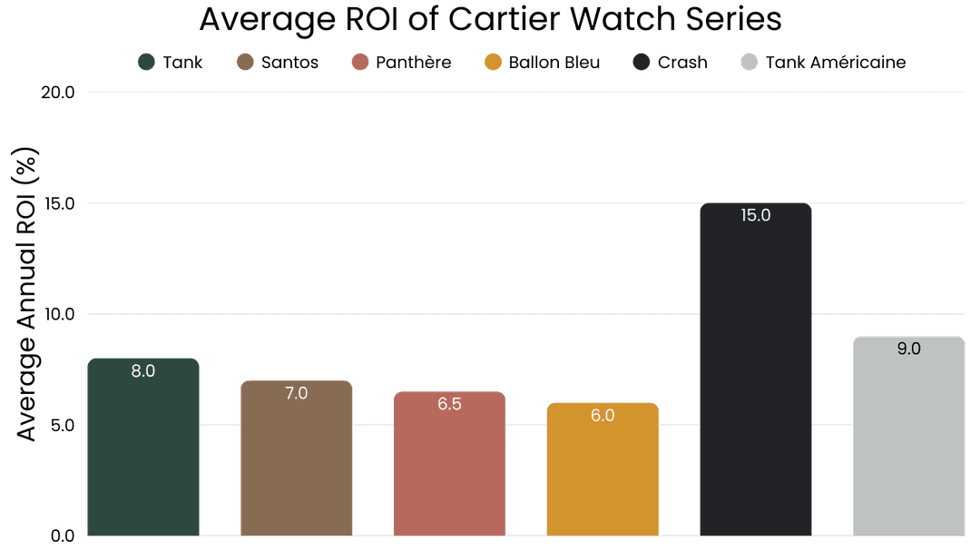Toggle the Crash legend label
Viewport: 980px width, 551px height.
[x=682, y=63]
